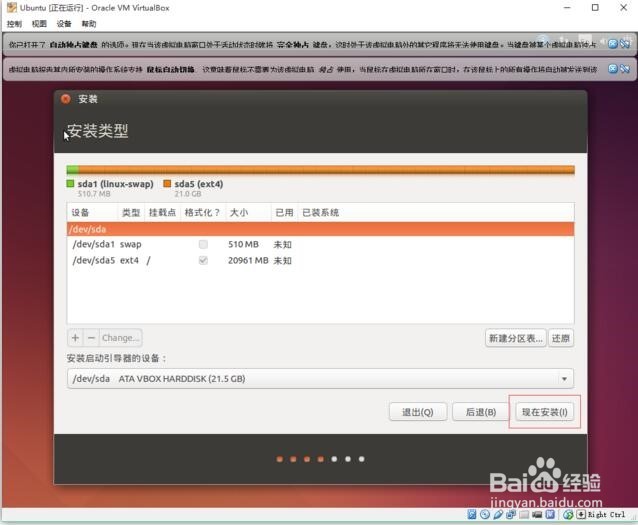Image resolution: width=638 pixels, height=525 pixels.
Task: Click the 新建分区表... button
Action: pyautogui.click(x=516, y=338)
